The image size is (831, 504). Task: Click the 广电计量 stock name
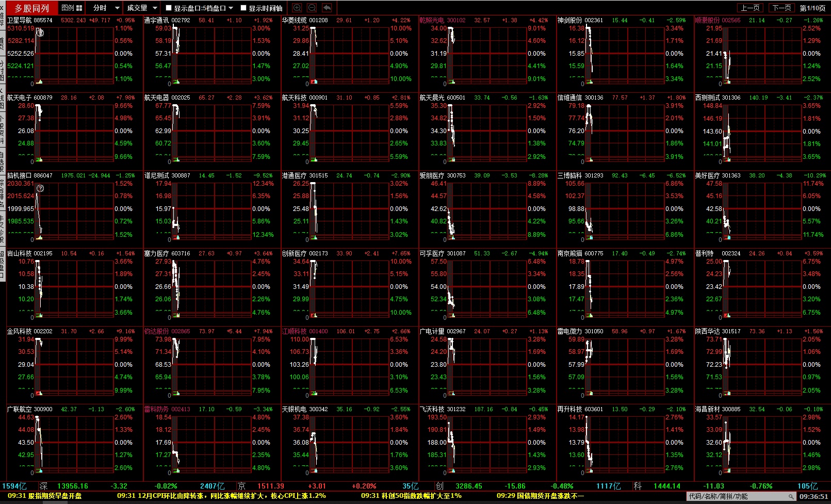click(x=432, y=331)
